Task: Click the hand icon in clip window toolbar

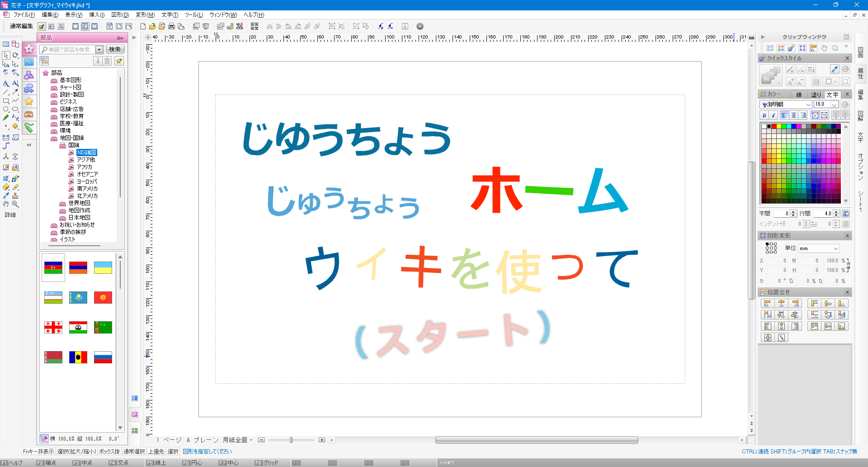Action: tap(824, 48)
